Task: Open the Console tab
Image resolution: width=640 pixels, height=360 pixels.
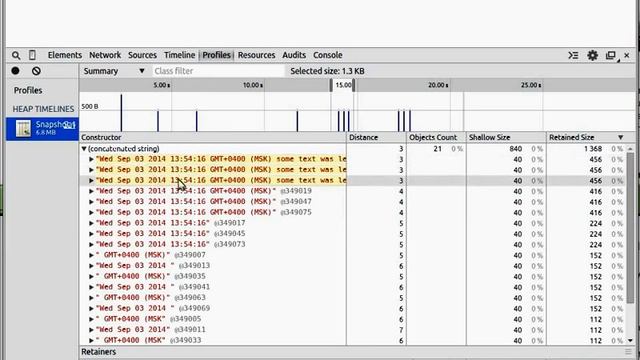Action: (327, 55)
